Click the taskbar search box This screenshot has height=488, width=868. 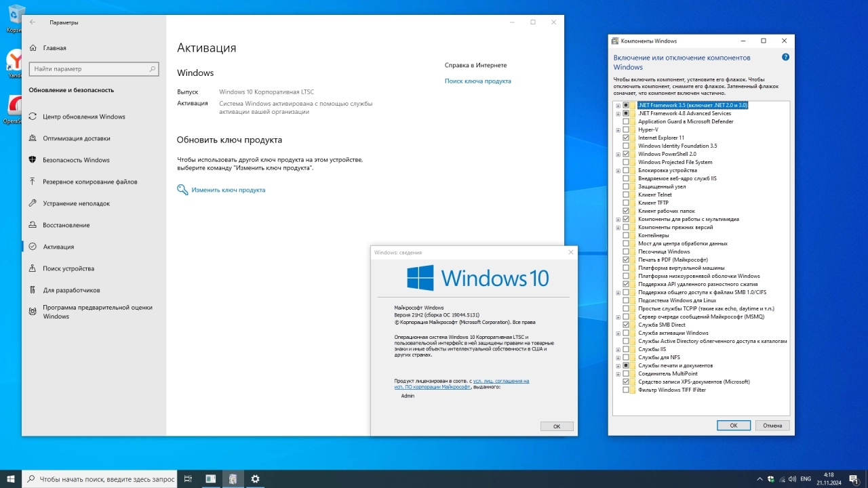(x=99, y=479)
